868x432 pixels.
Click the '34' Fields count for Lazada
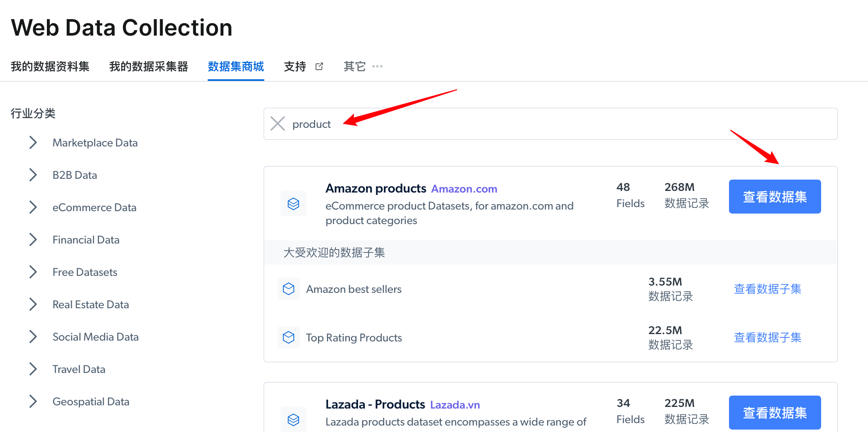click(623, 403)
